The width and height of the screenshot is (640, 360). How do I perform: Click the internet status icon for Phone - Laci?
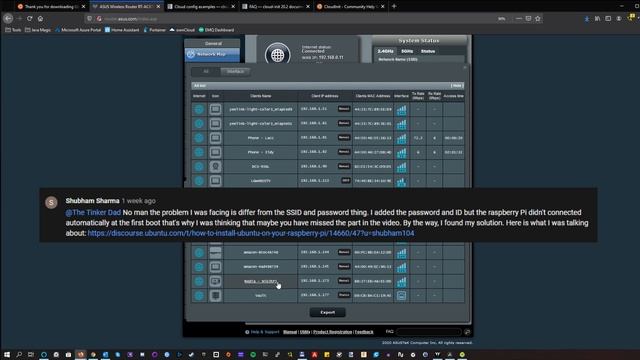pyautogui.click(x=199, y=138)
